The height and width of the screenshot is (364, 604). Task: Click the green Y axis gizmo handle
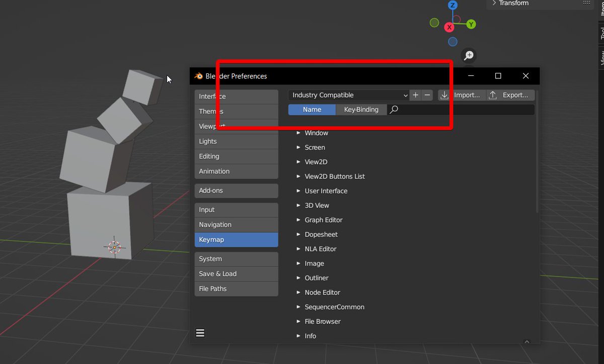[471, 24]
